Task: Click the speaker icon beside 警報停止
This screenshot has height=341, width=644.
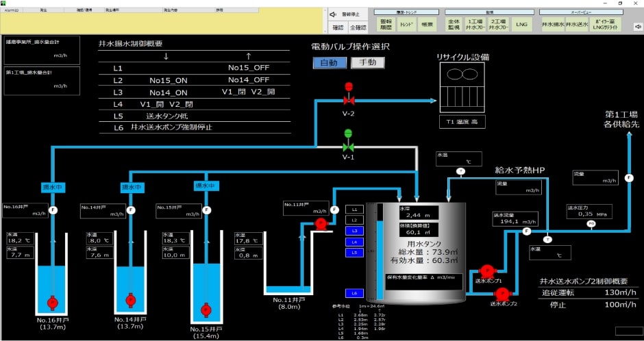Action: [x=332, y=14]
